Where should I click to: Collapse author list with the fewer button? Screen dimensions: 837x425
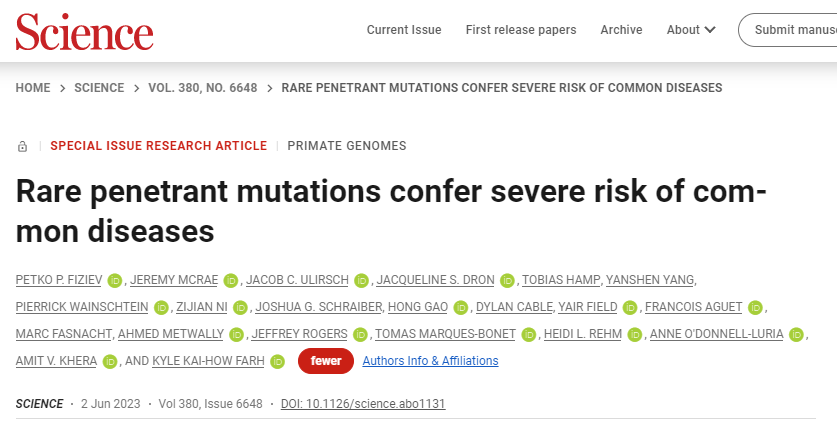tap(326, 361)
